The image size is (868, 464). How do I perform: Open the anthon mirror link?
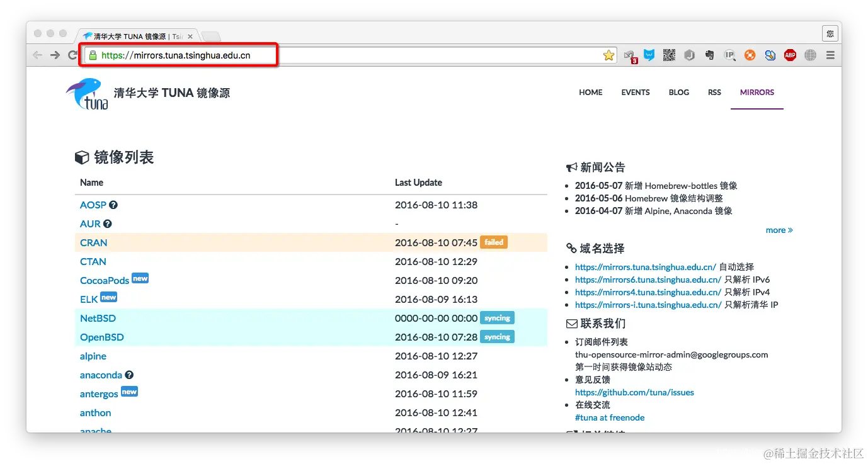pyautogui.click(x=96, y=412)
